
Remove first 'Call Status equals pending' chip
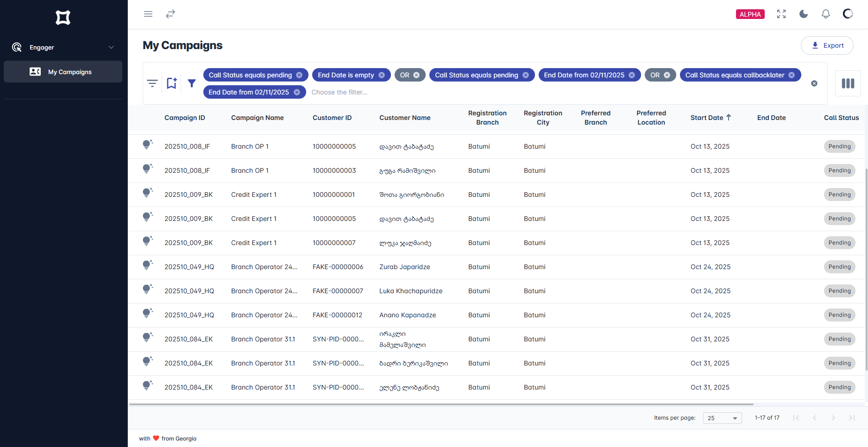(x=299, y=75)
